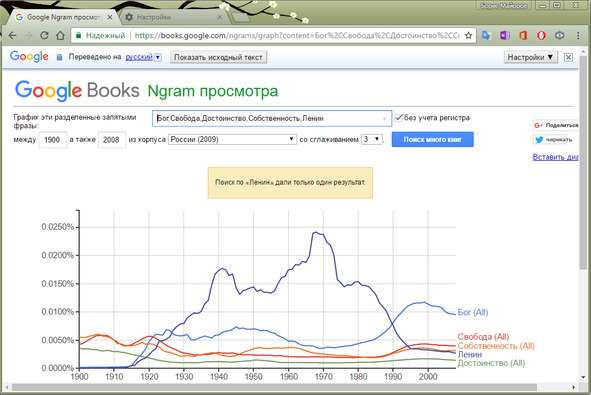Screen dimensions: 591x395
Task: Click the 1950 x-axis label
Action: coord(254,377)
